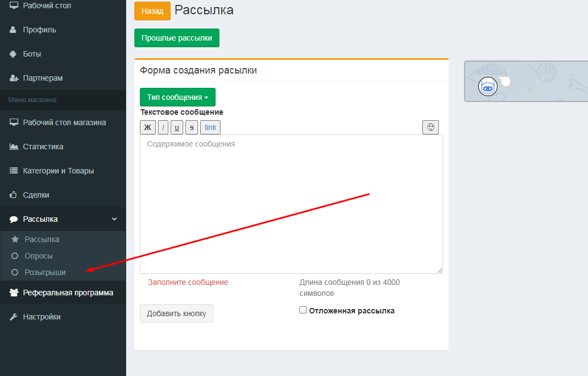The image size is (588, 376).
Task: Click the android icon next to Боты
Action: point(14,54)
